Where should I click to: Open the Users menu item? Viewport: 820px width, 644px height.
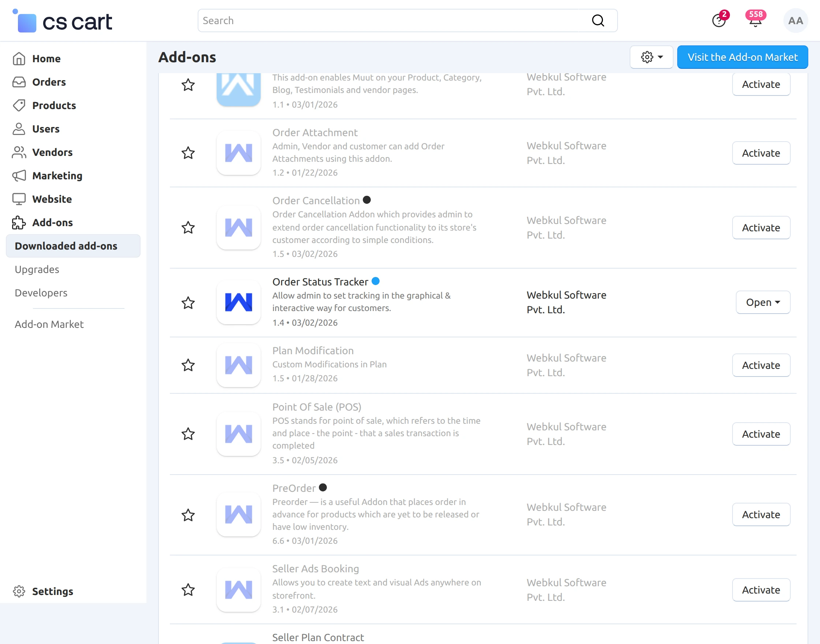point(46,128)
